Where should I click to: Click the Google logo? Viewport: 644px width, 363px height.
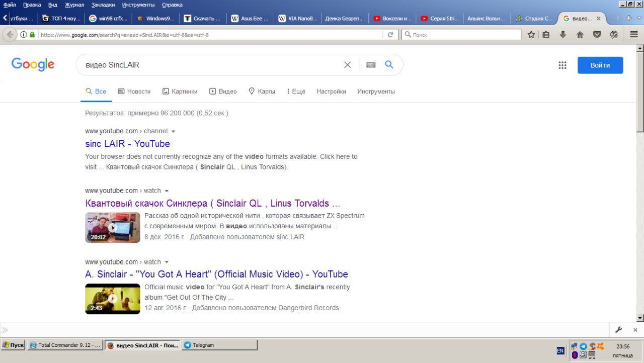pos(33,64)
